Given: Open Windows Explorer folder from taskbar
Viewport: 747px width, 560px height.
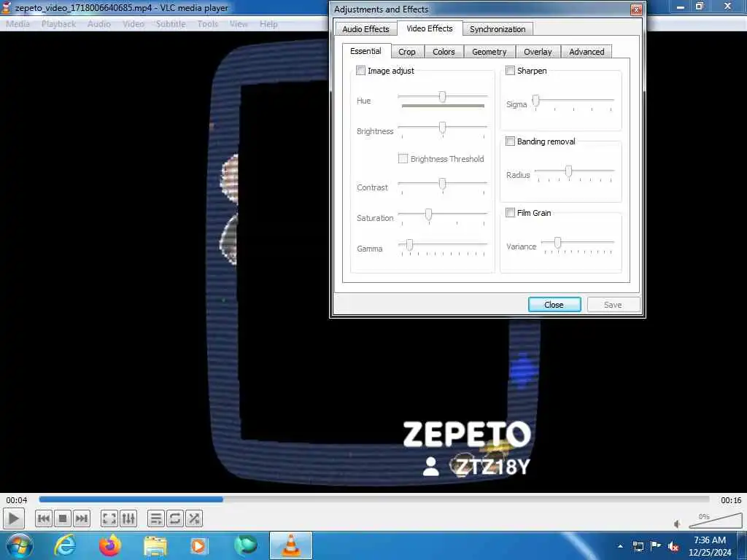Looking at the screenshot, I should click(155, 545).
